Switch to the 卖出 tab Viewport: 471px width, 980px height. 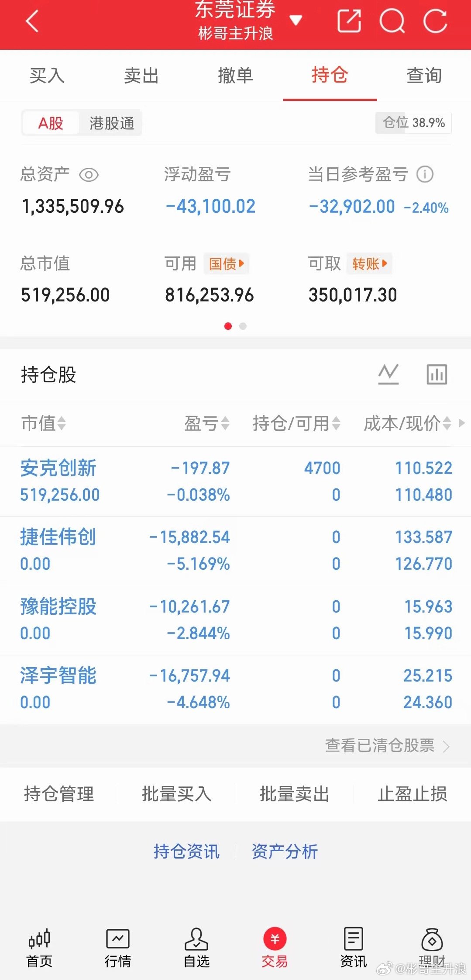coord(141,75)
